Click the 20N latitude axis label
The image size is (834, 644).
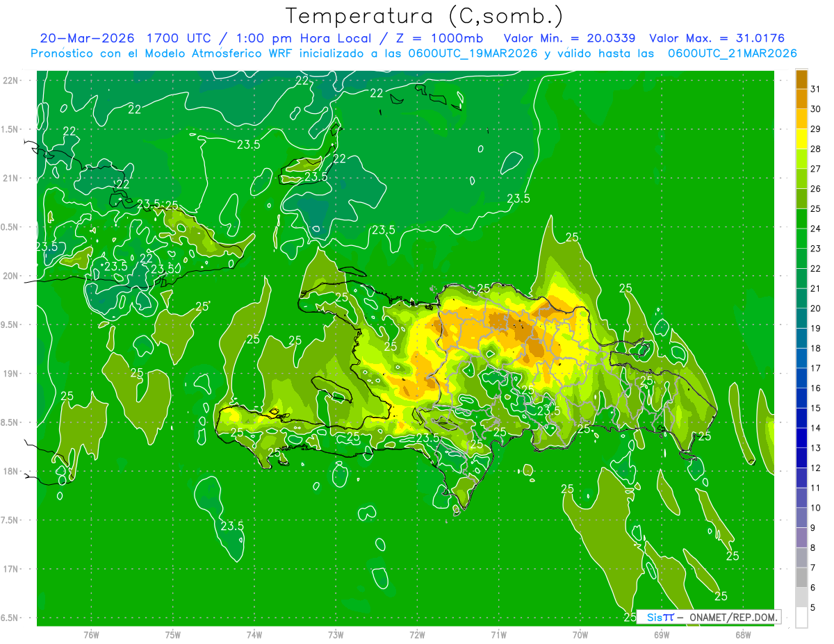[11, 276]
